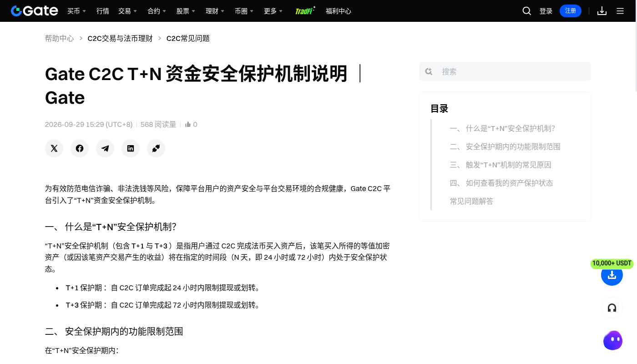
Task: Jump to 一、什么是“T+N”安全保护机制? in contents
Action: pos(502,128)
